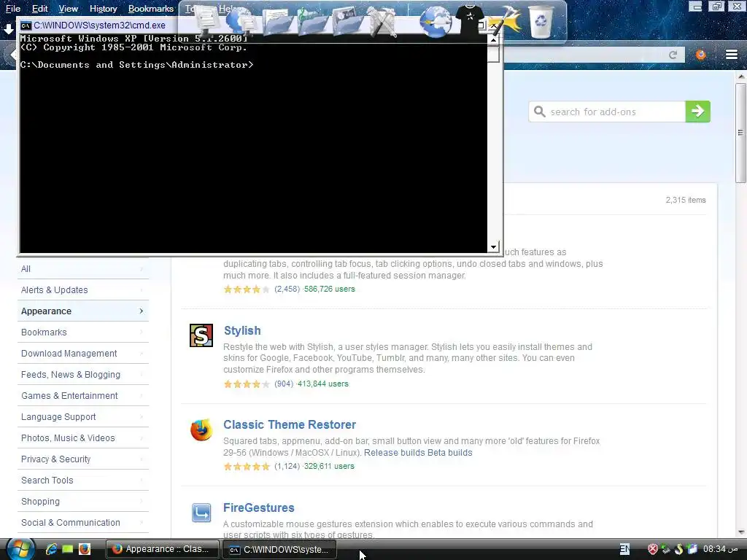Select the Bookmarks category in sidebar

coord(83,332)
